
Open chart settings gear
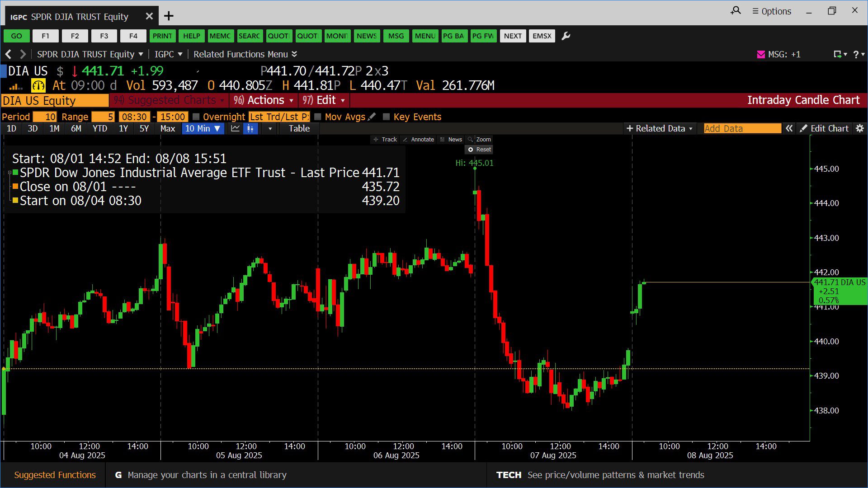(x=859, y=128)
